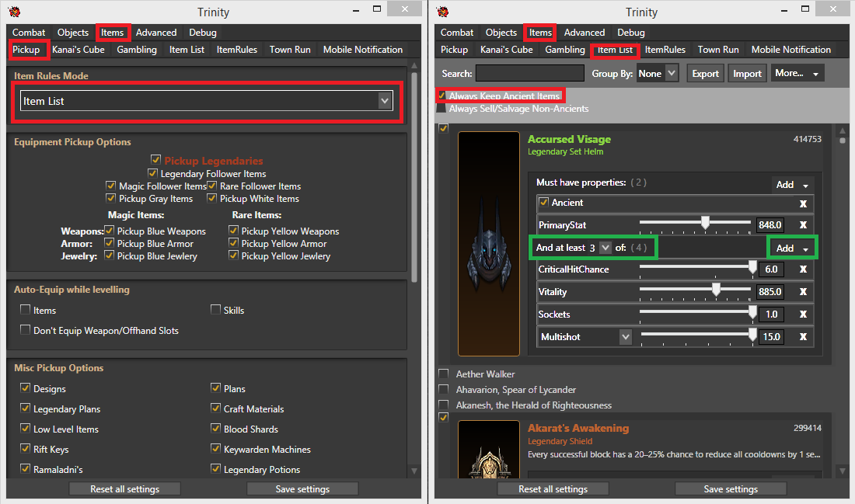Viewport: 855px width, 504px height.
Task: Toggle Pickup Legendaries checkbox
Action: point(155,160)
